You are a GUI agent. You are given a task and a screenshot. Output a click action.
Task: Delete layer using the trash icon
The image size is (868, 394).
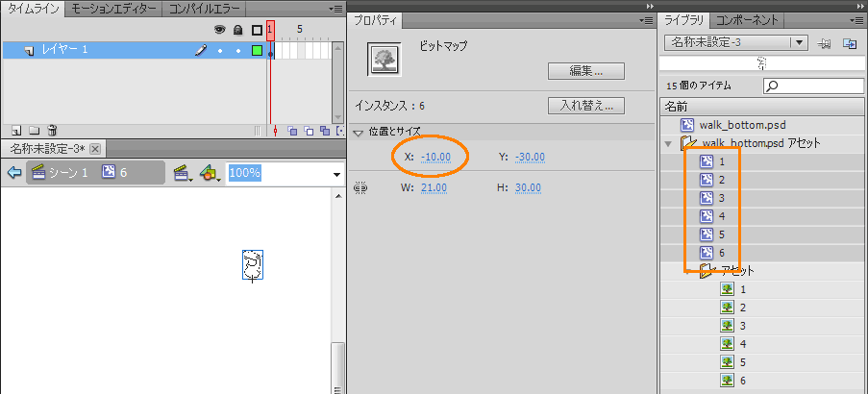pos(52,130)
